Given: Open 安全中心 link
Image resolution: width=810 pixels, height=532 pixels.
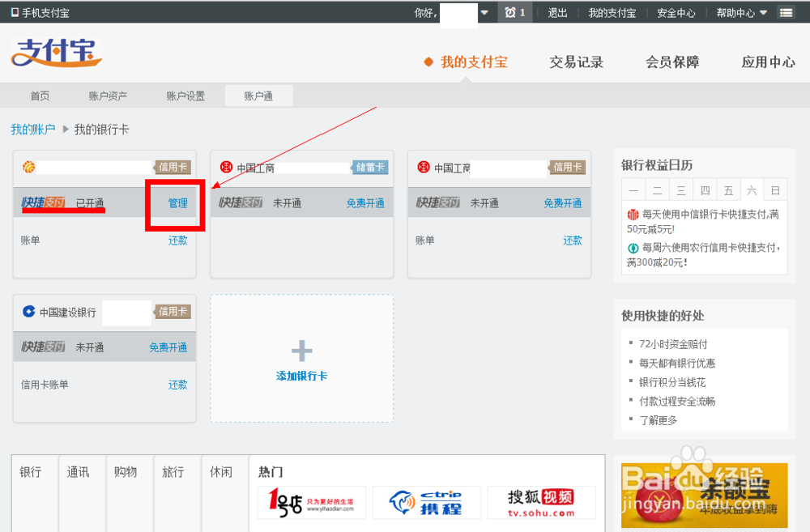Looking at the screenshot, I should [676, 12].
